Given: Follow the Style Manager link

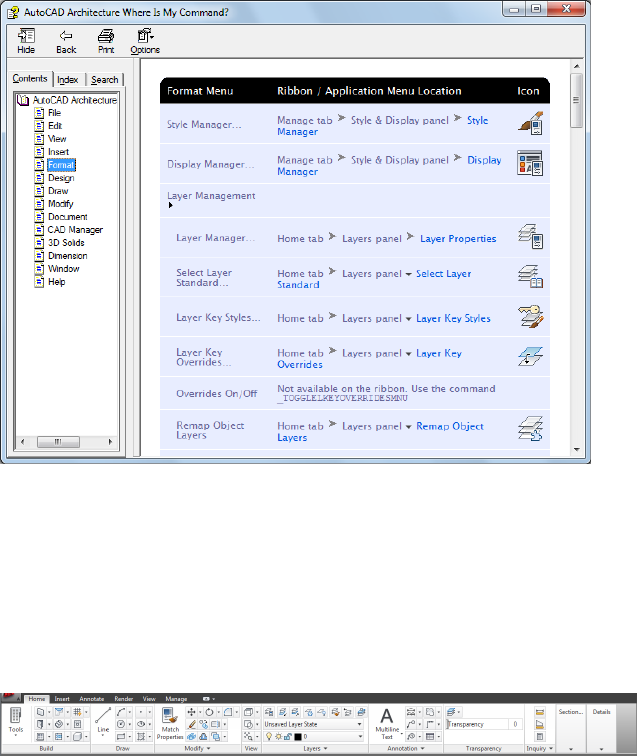Looking at the screenshot, I should click(x=382, y=126).
